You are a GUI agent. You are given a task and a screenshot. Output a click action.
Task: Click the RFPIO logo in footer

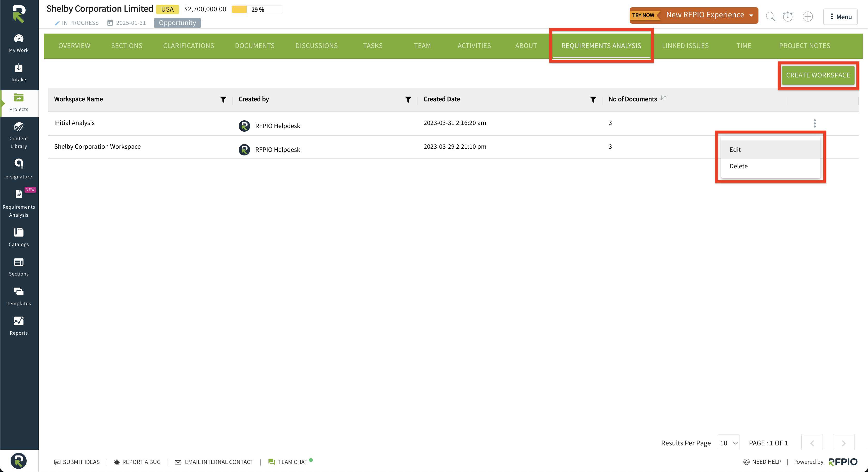coord(843,462)
